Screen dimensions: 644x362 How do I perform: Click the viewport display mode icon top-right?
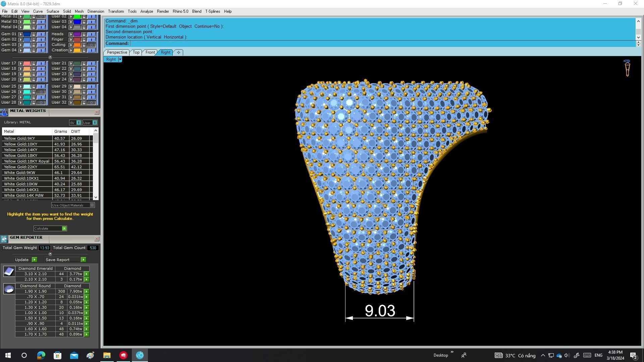(627, 68)
